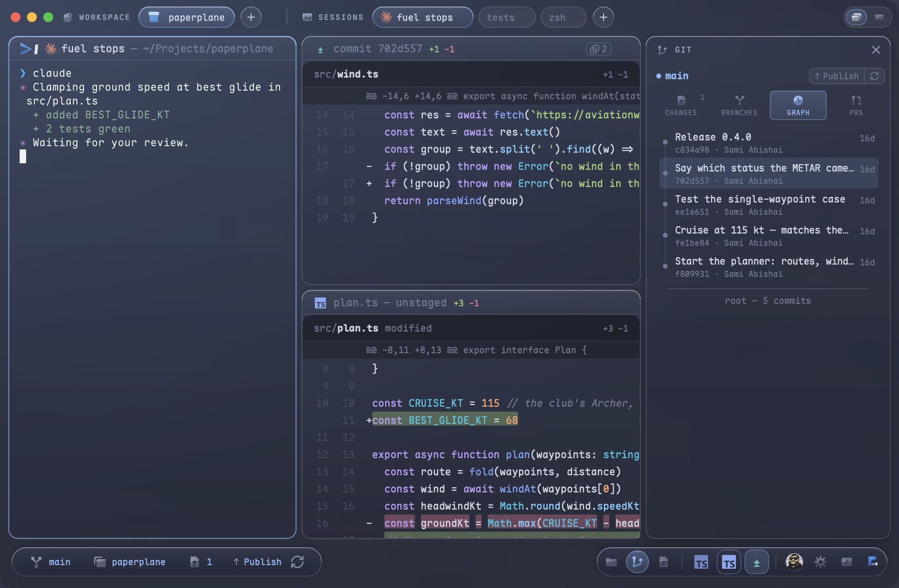Viewport: 899px width, 588px height.
Task: Close the Git panel
Action: (876, 50)
